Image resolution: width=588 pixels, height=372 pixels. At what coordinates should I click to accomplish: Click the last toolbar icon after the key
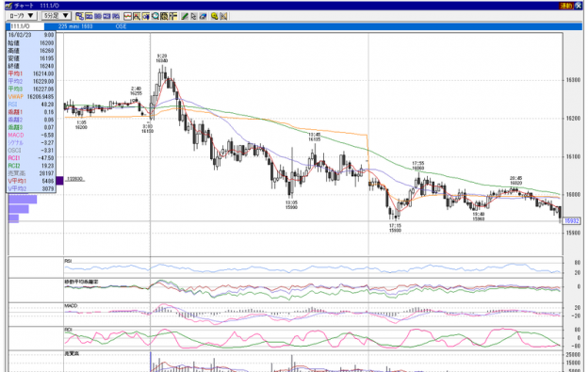[x=223, y=16]
